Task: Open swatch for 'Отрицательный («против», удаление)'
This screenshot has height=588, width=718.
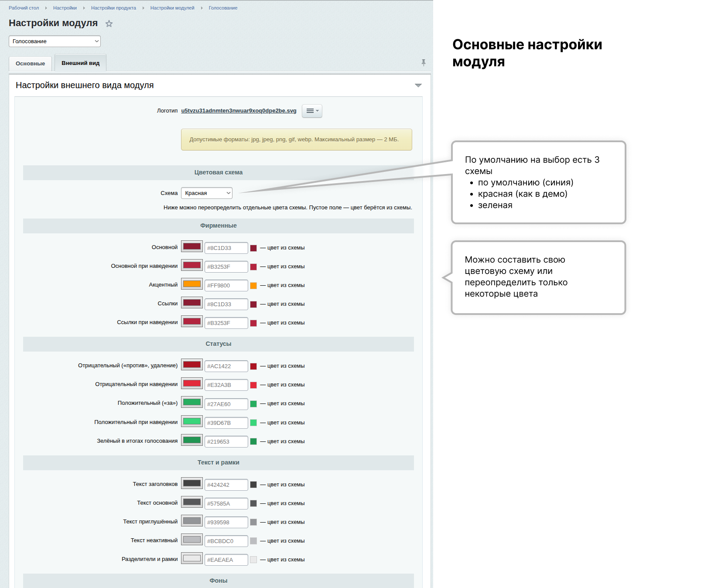Action: [x=192, y=365]
